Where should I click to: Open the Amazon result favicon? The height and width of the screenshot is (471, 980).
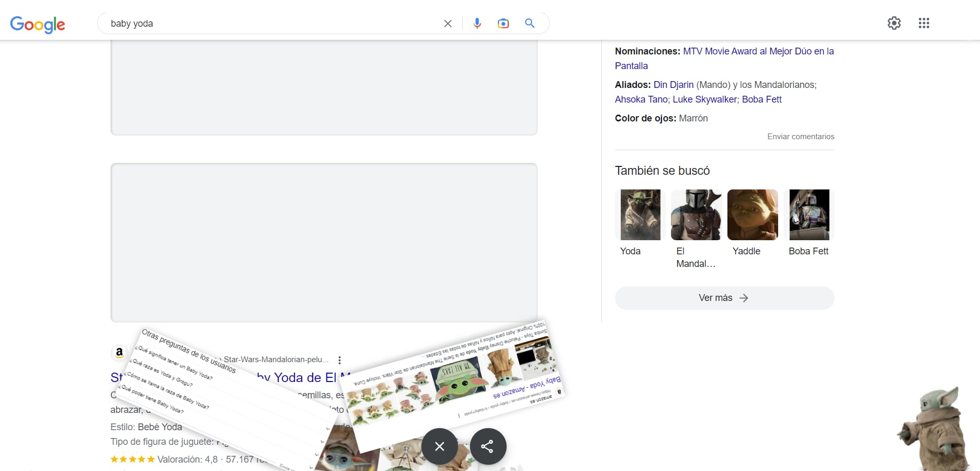pos(119,353)
